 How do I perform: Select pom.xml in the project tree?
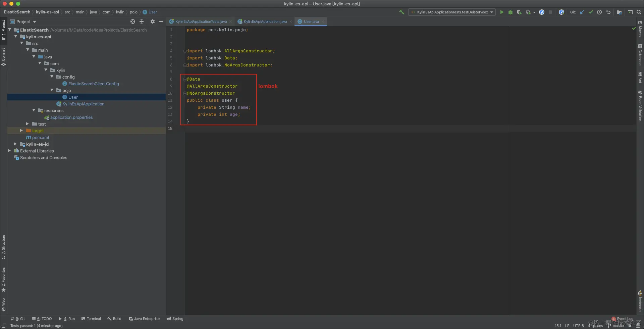(x=40, y=137)
